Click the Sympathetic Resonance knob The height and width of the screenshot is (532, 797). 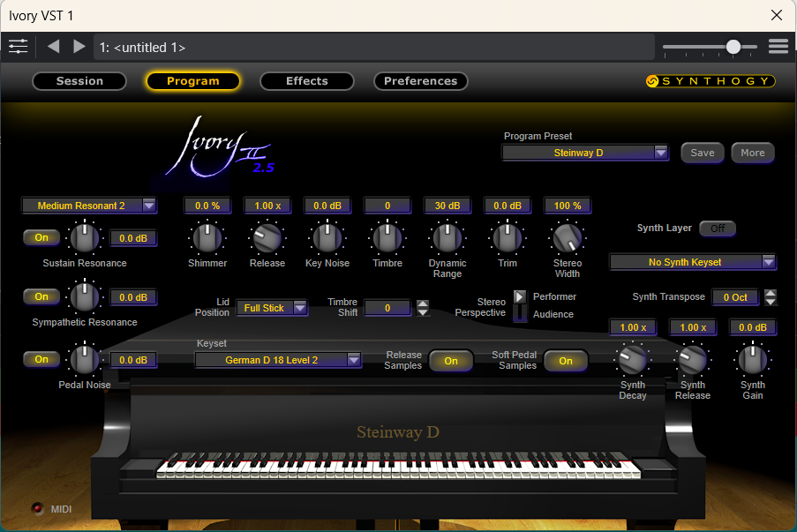tap(85, 296)
